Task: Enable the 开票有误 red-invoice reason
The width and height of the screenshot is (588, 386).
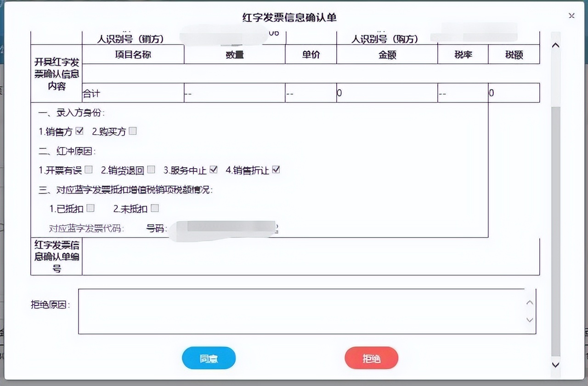Action: [88, 169]
